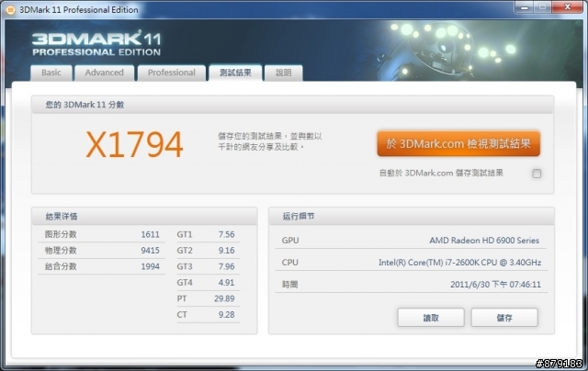Open the 測試結果 results tab
588x371 pixels.
(x=235, y=73)
